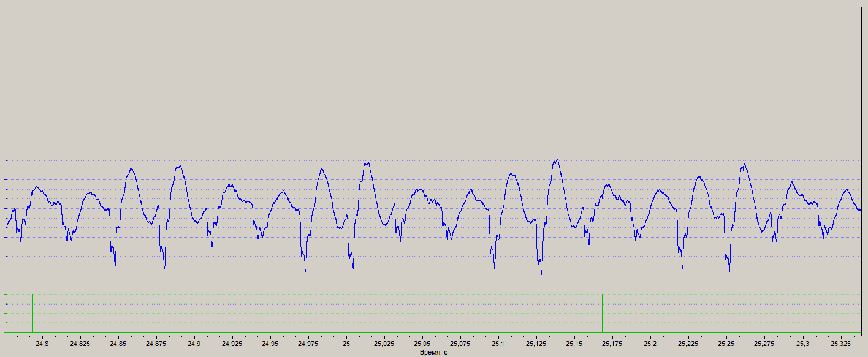Select the green marker just before 25,175
868x357 pixels.
602,313
